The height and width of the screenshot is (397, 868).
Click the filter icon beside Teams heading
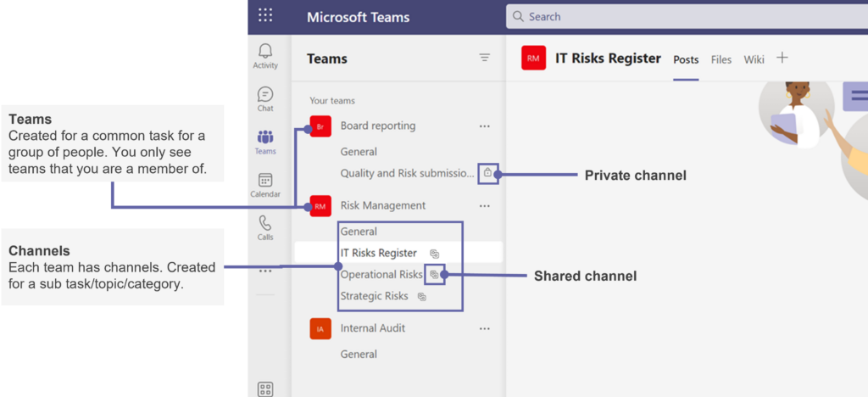(x=484, y=58)
